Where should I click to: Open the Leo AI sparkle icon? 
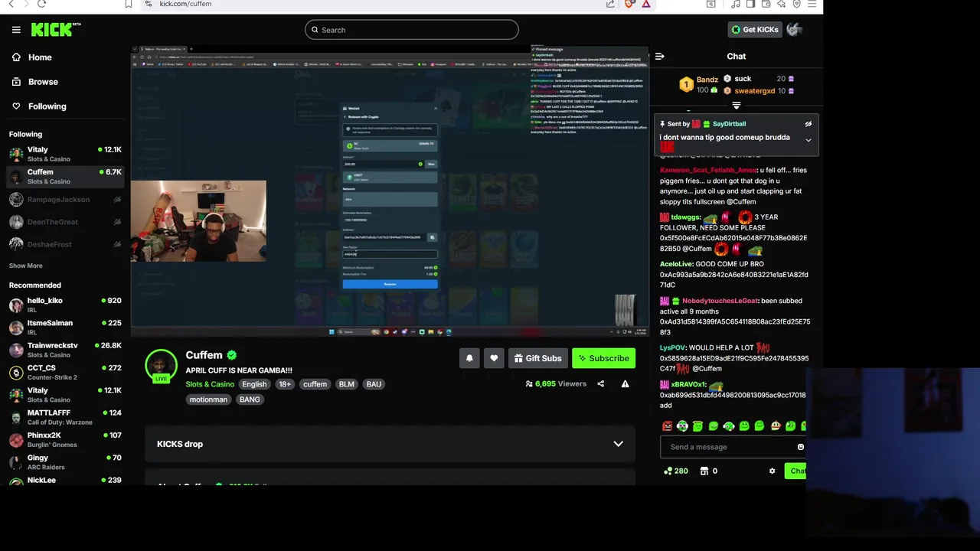(x=782, y=4)
